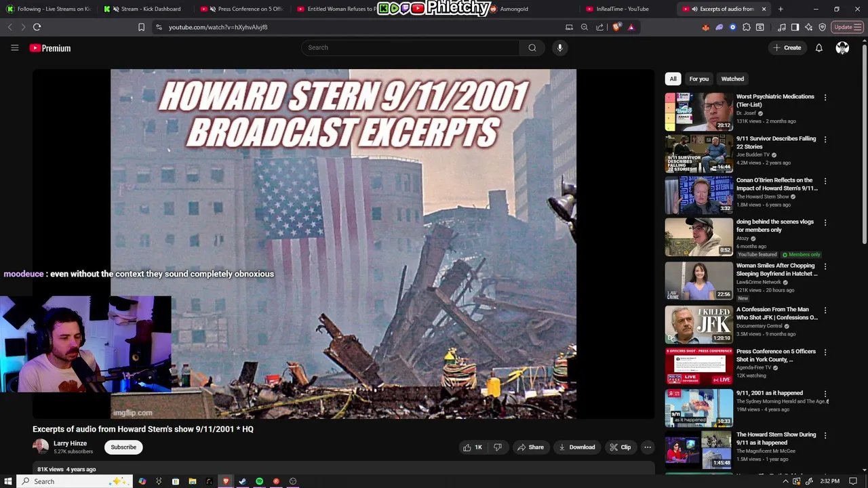Image resolution: width=868 pixels, height=488 pixels.
Task: Open doing behind the scenes vlogs thumbnail
Action: pos(698,237)
